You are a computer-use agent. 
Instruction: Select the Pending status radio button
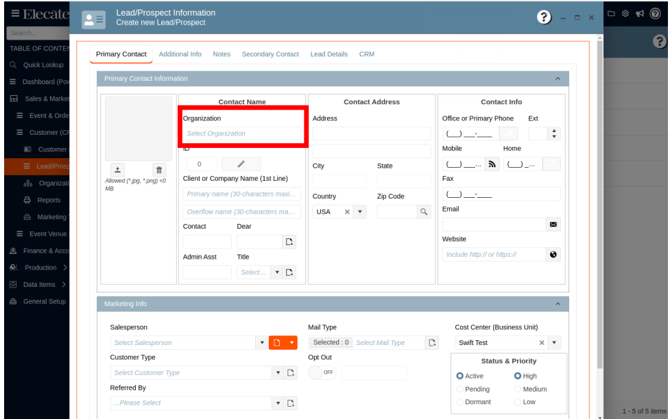(460, 389)
